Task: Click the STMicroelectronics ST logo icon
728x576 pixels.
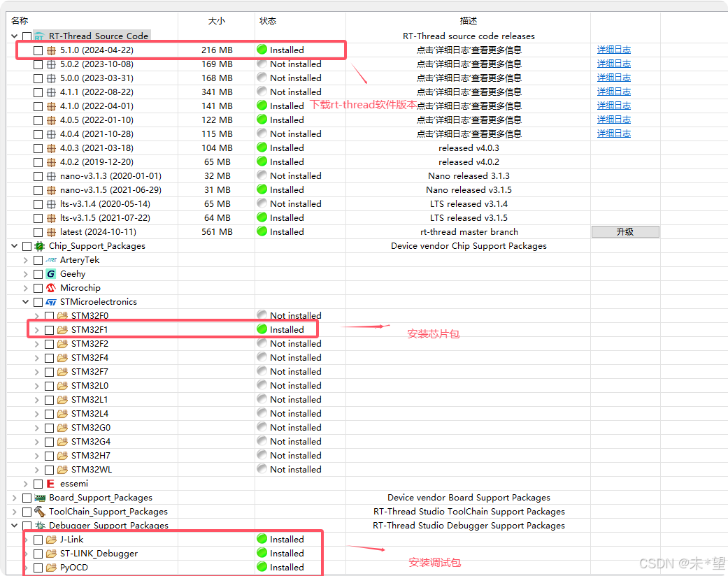Action: 51,302
